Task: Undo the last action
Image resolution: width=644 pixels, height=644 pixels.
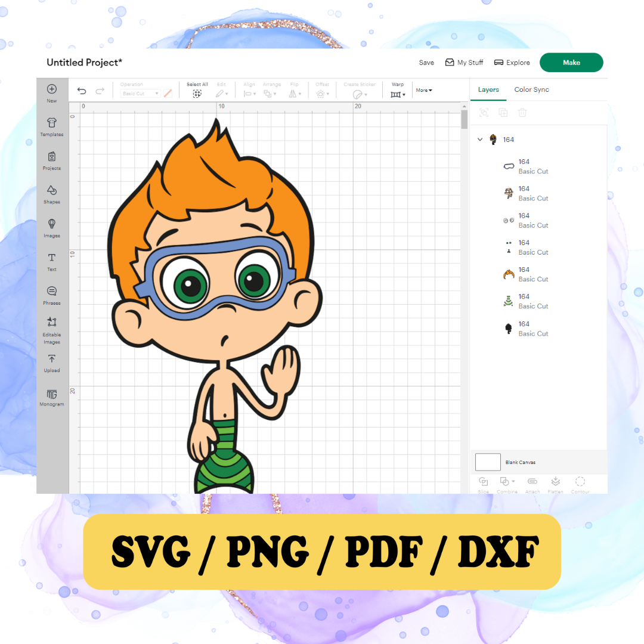Action: point(82,91)
